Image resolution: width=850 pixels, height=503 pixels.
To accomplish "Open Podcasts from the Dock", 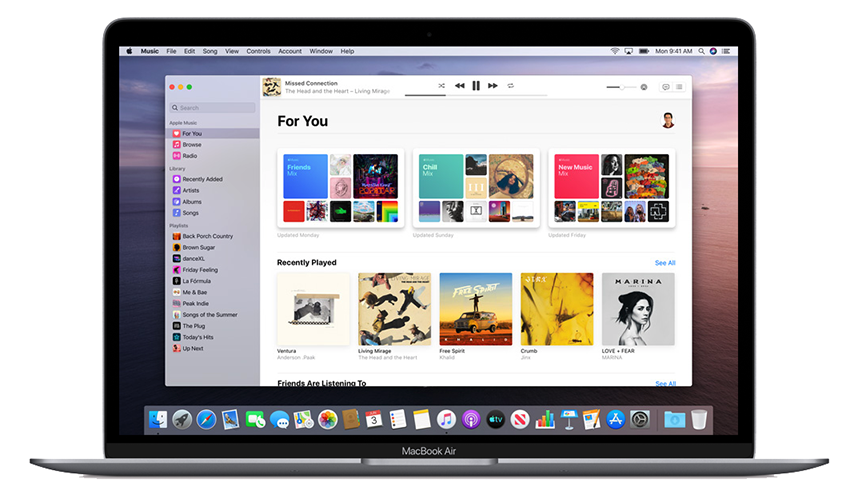I will tap(471, 420).
